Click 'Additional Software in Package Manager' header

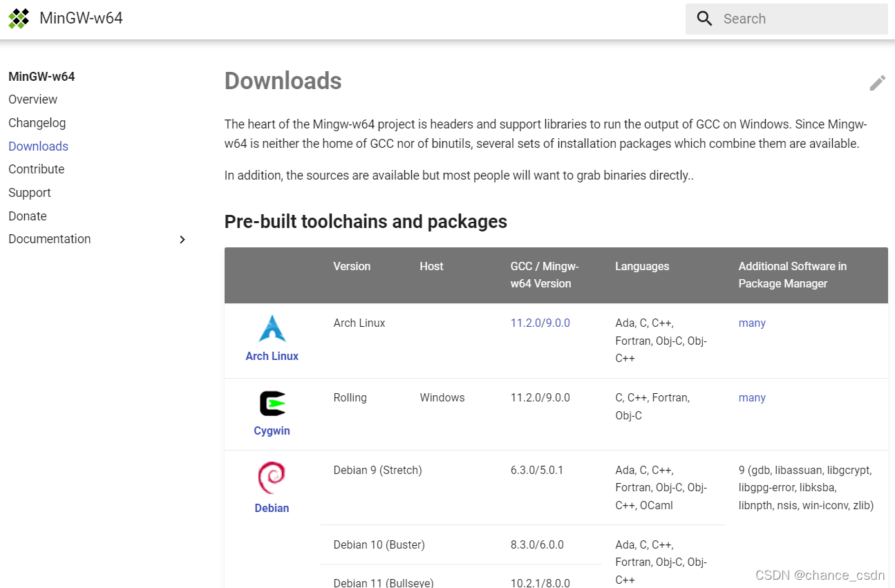(793, 275)
